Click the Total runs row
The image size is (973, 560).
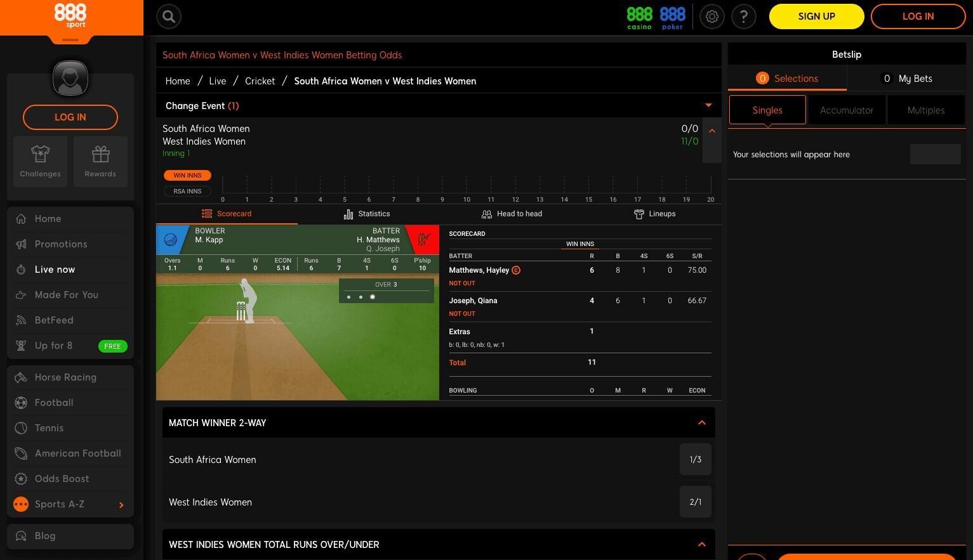580,363
